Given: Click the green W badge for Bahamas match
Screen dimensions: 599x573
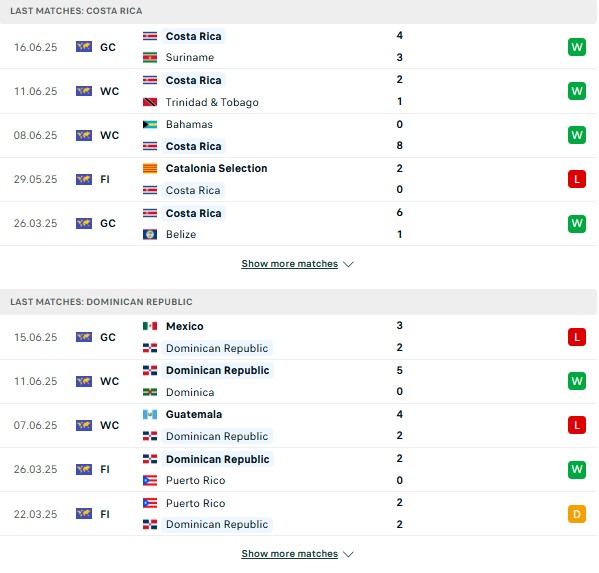Looking at the screenshot, I should click(576, 135).
